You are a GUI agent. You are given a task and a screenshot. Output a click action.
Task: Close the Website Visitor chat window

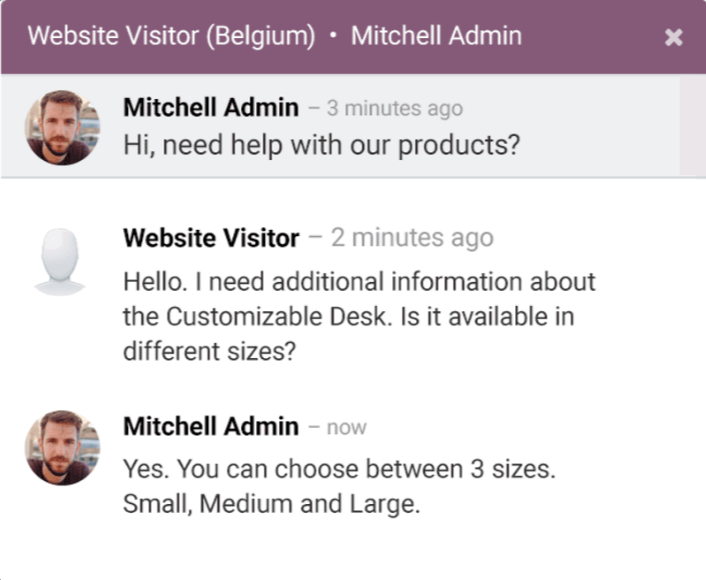674,37
